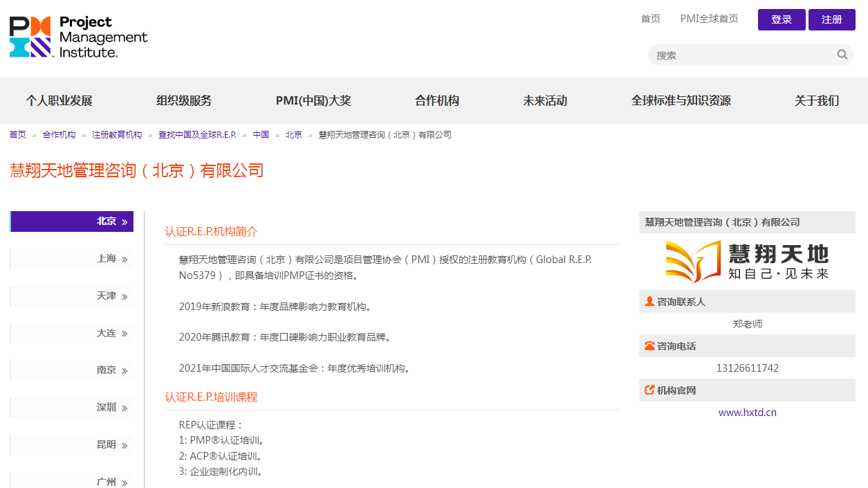Open the 个人职业发展 menu
Viewport: 868px width, 488px height.
pyautogui.click(x=60, y=100)
